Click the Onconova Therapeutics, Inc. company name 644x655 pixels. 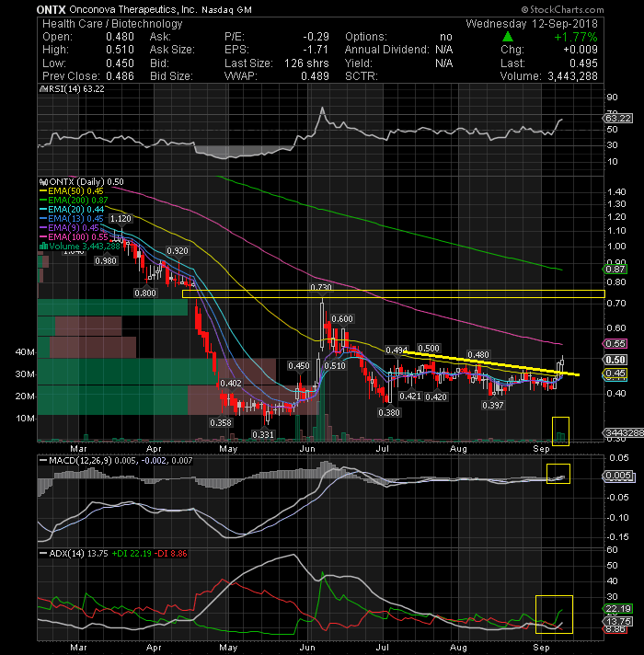pos(132,9)
